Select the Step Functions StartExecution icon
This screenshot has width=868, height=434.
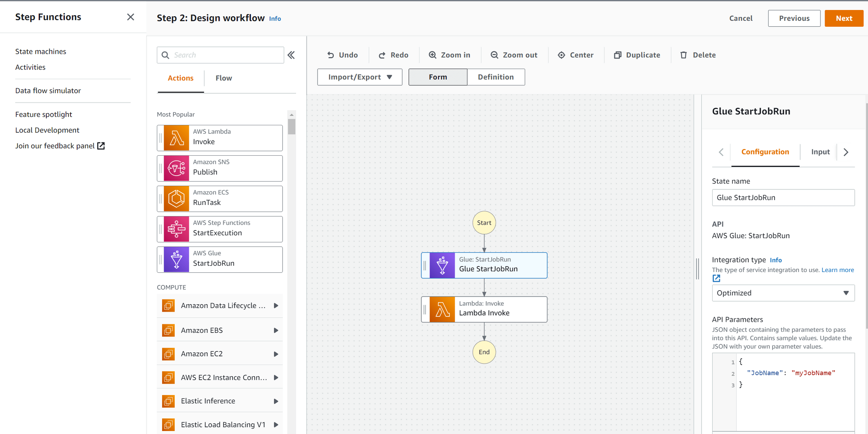coord(176,229)
